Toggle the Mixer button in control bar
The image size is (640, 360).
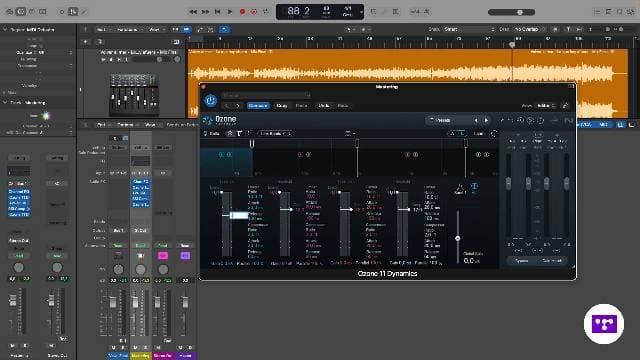(x=73, y=12)
